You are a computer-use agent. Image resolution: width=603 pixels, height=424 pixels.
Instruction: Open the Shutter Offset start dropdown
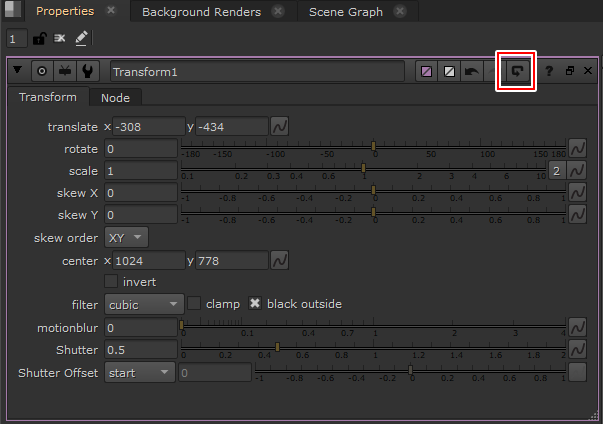coord(139,372)
